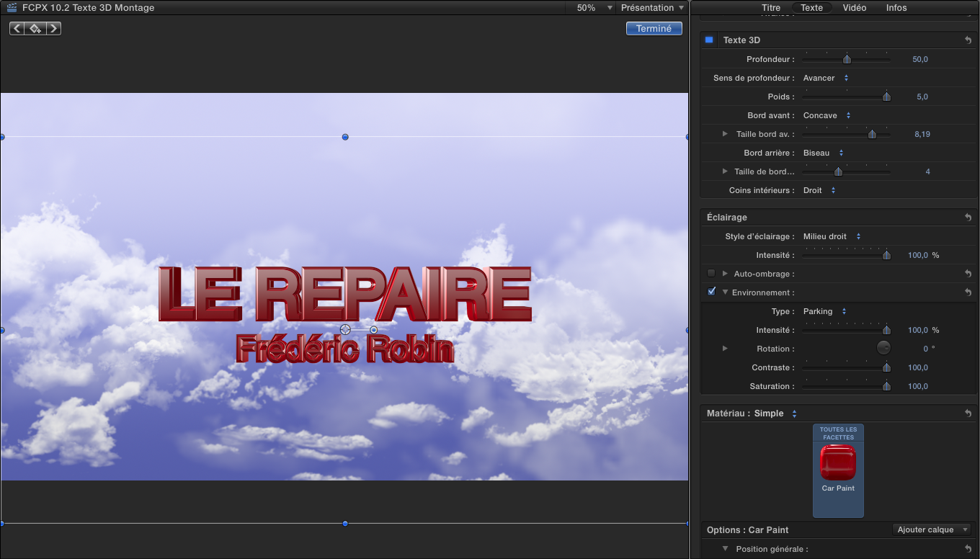Open the Ajouter calque popup button
Screen dimensions: 980x559
pos(931,530)
